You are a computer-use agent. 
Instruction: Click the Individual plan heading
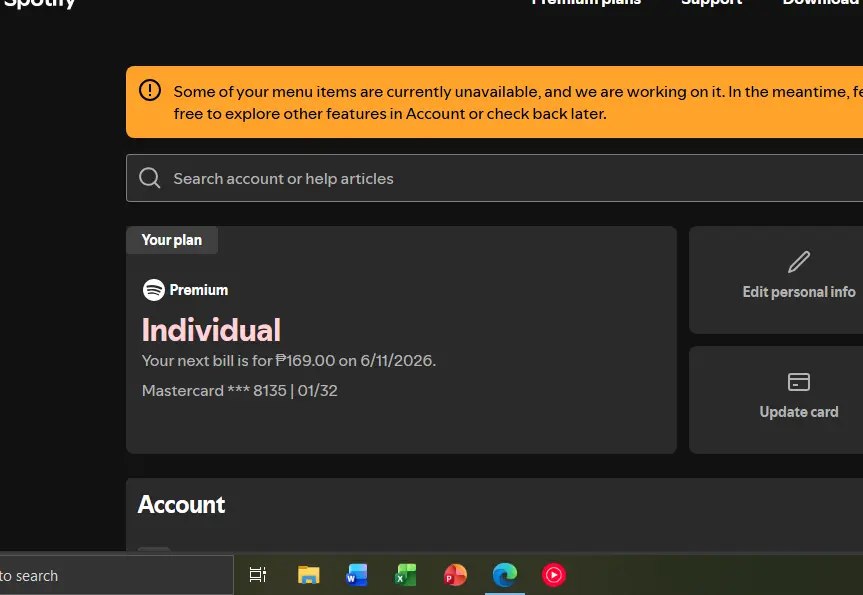pos(211,330)
